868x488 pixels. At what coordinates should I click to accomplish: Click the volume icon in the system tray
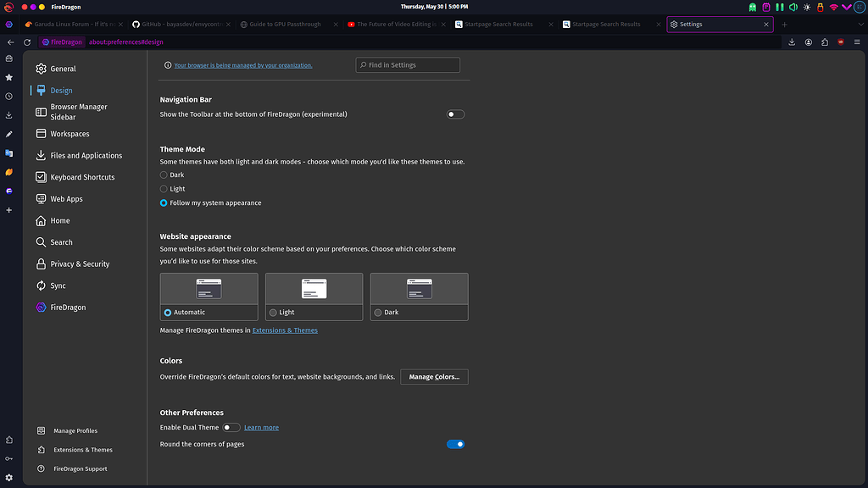click(793, 7)
